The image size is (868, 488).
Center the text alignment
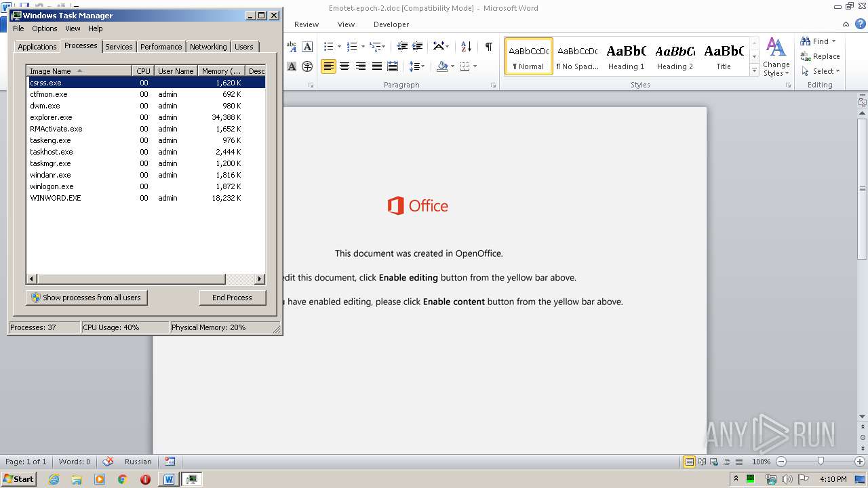coord(344,66)
